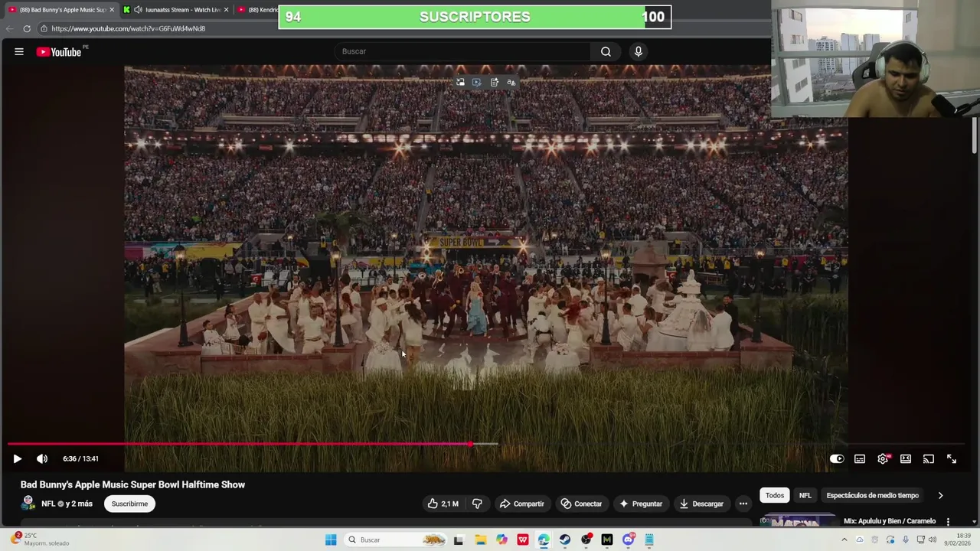Click the translate overlay icon atop video
Image resolution: width=980 pixels, height=551 pixels.
(x=511, y=82)
